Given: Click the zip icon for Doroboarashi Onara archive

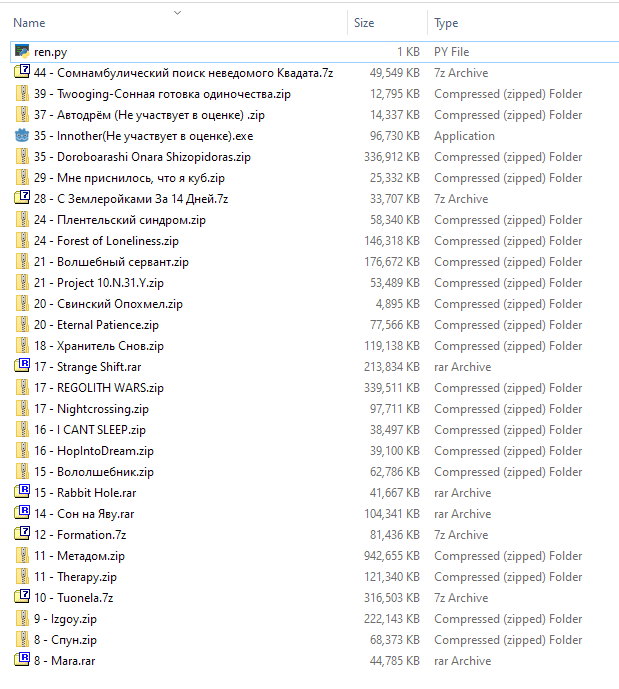Looking at the screenshot, I should [x=22, y=157].
